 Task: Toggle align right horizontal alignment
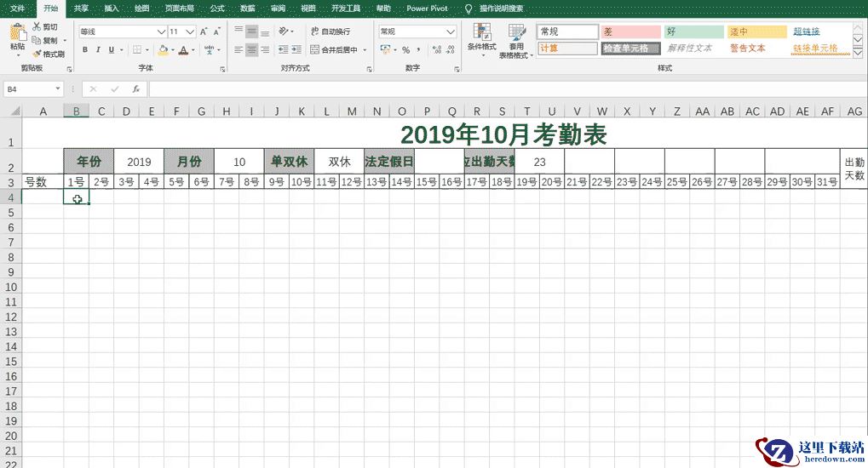(x=265, y=50)
